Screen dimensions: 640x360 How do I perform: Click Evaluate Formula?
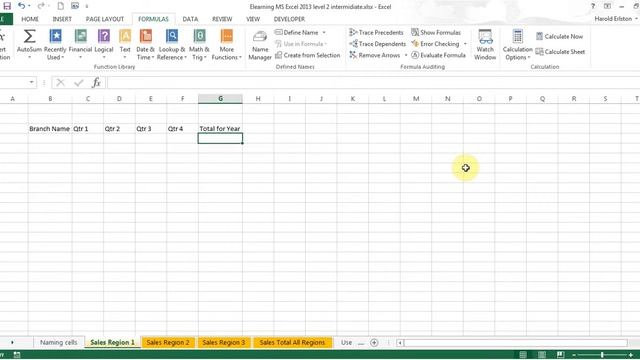pos(438,55)
